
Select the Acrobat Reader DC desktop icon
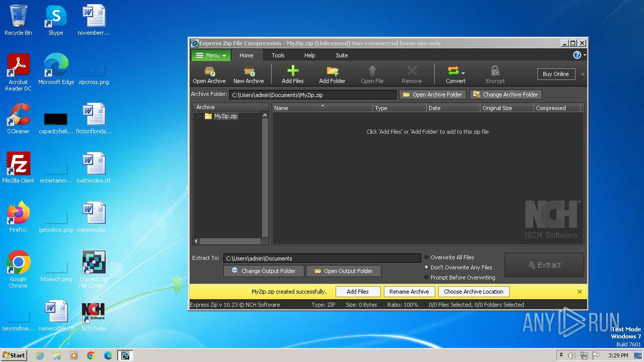click(x=18, y=73)
